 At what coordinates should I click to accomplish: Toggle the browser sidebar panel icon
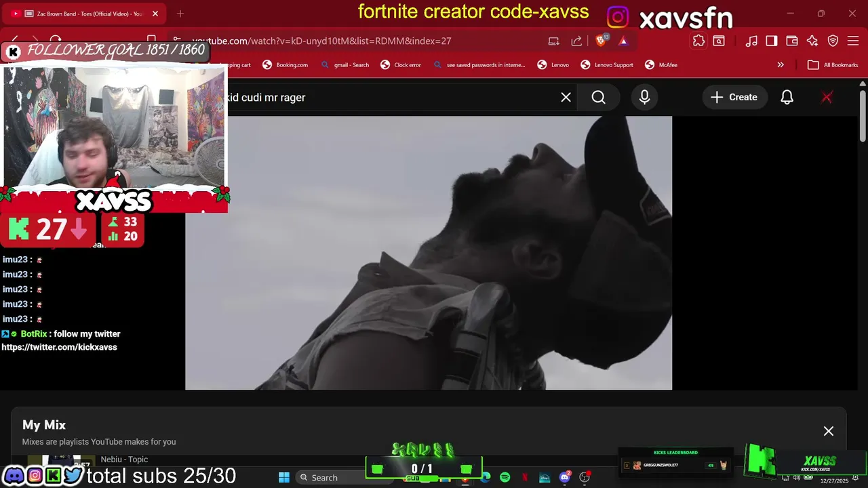click(772, 41)
